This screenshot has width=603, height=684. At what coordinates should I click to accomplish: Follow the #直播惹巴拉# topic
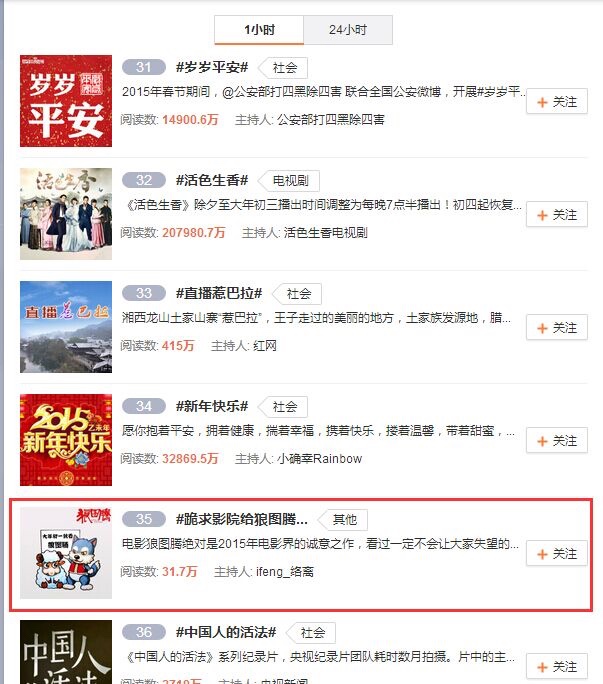pyautogui.click(x=557, y=327)
